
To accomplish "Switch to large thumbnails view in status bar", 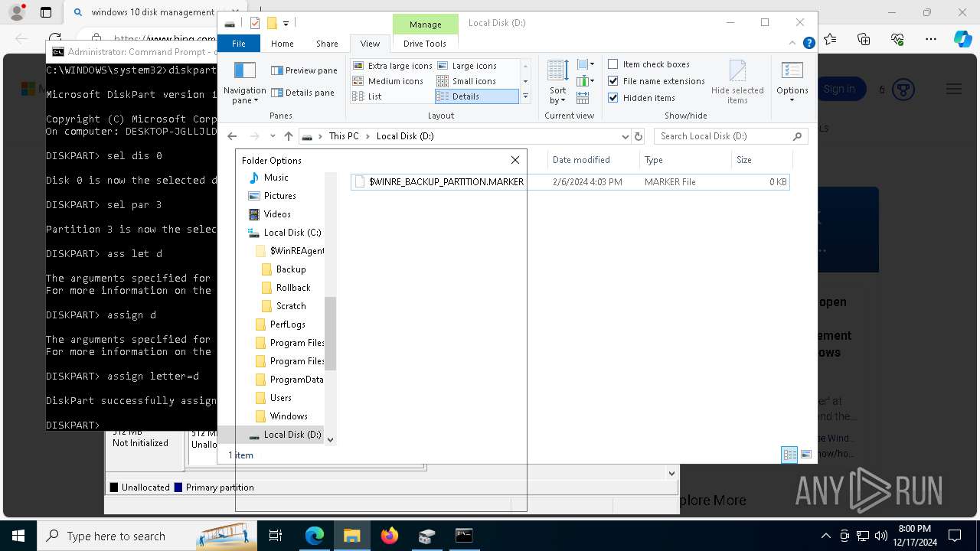I will tap(805, 455).
